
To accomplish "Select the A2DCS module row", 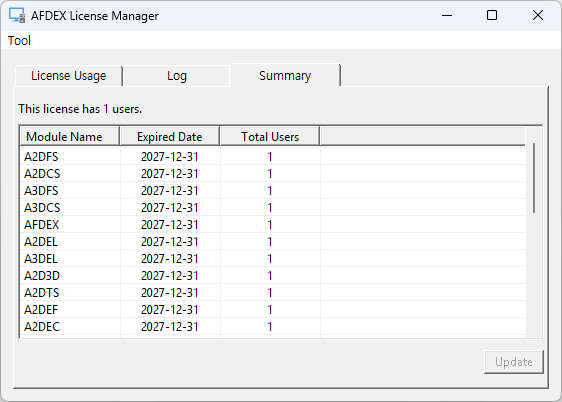I will (272, 174).
